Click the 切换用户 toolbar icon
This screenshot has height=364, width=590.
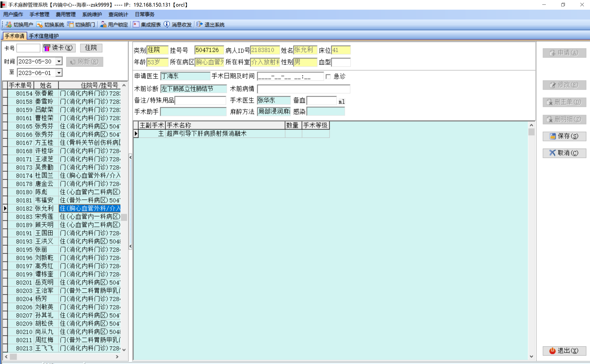(9, 25)
